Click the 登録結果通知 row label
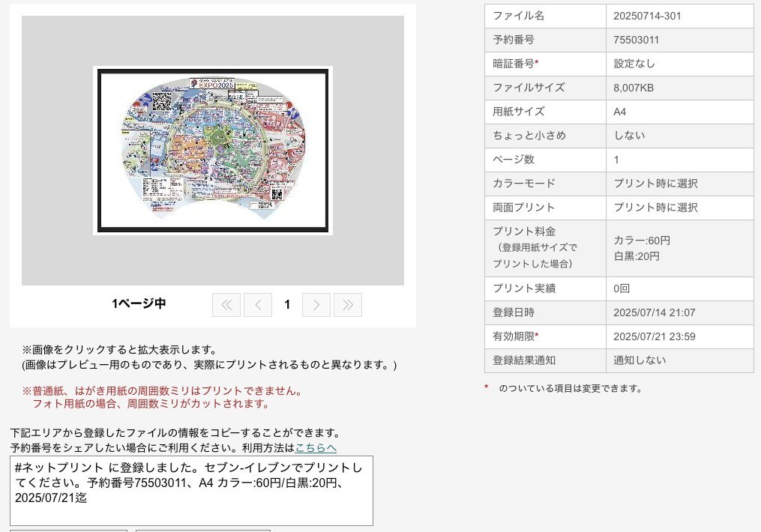The image size is (761, 532). tap(524, 360)
